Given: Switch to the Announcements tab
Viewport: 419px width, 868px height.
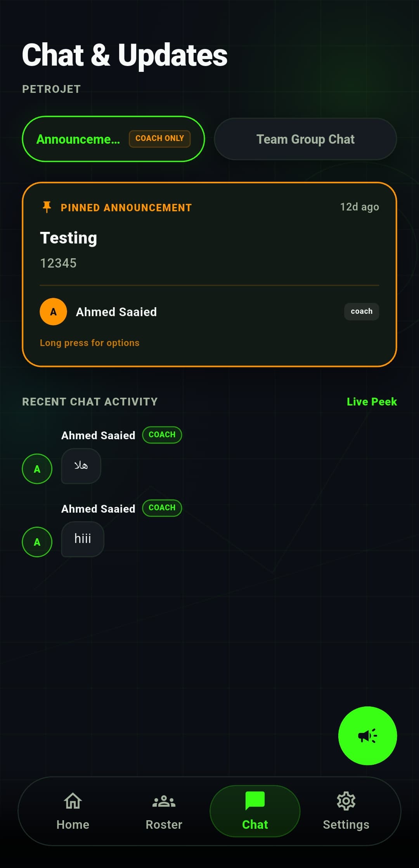Looking at the screenshot, I should point(113,139).
